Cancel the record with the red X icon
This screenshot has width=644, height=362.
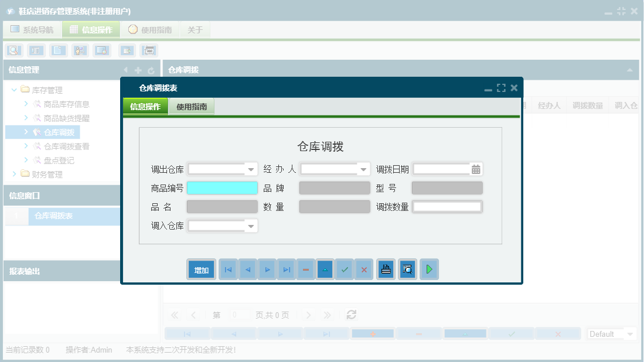(x=364, y=269)
